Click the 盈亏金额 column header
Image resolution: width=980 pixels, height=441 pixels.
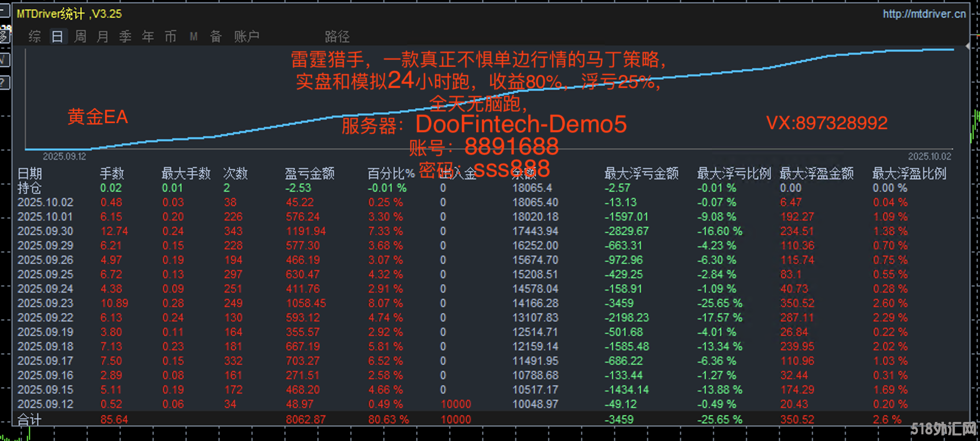click(310, 174)
